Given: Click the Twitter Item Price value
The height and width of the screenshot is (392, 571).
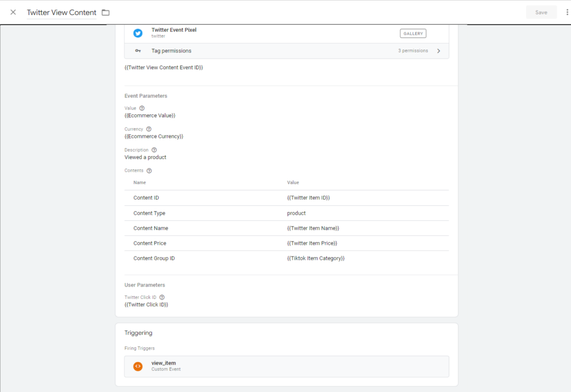Looking at the screenshot, I should point(312,243).
